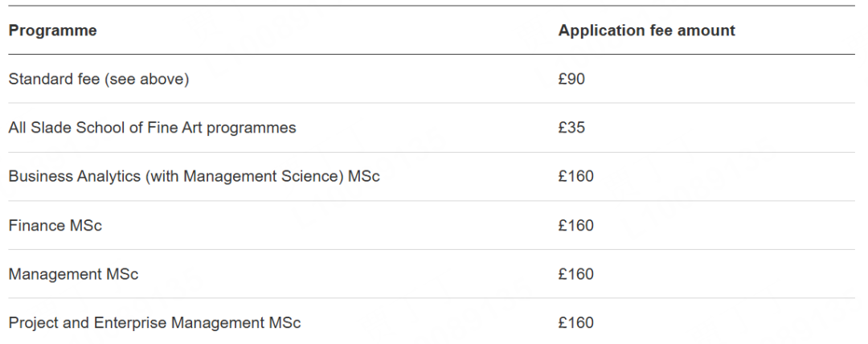The image size is (868, 344).
Task: Click the Programme column header
Action: coord(52,31)
